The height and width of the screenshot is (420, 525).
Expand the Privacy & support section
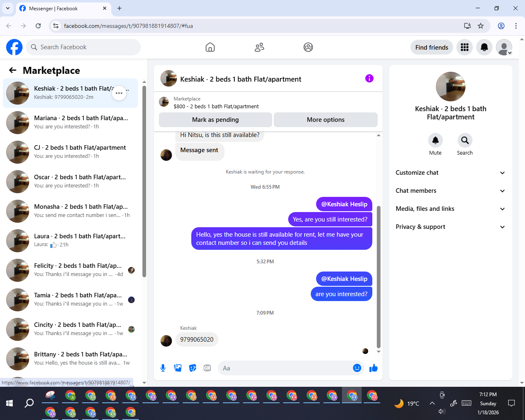[450, 227]
